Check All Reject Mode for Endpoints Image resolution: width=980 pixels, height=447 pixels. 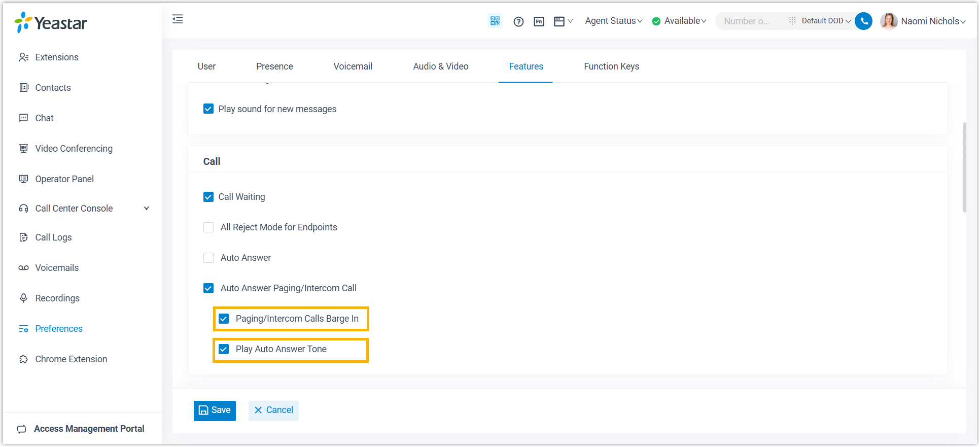208,227
